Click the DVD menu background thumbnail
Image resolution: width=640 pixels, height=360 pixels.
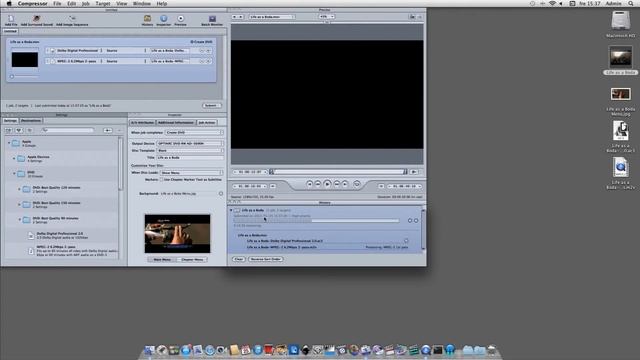178,234
